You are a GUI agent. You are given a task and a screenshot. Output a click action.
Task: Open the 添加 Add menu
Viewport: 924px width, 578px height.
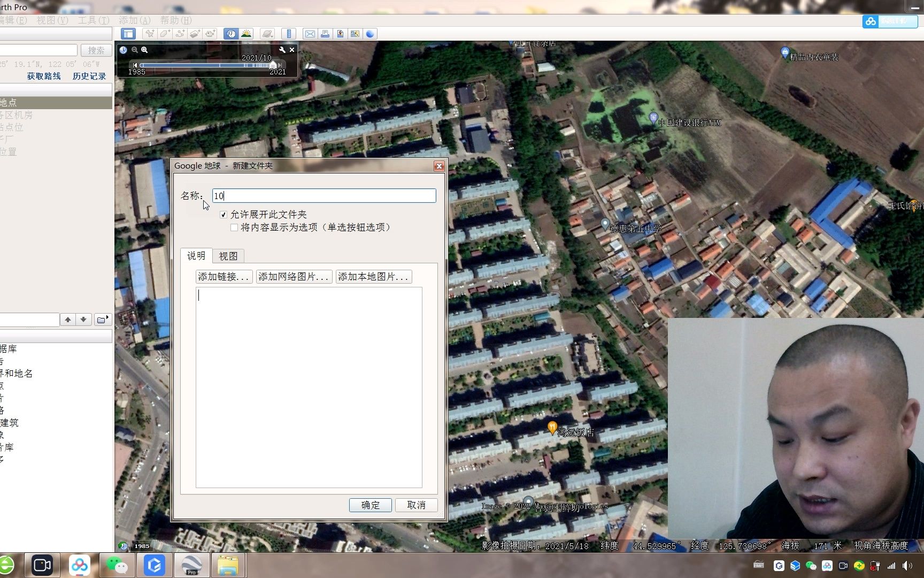(135, 20)
